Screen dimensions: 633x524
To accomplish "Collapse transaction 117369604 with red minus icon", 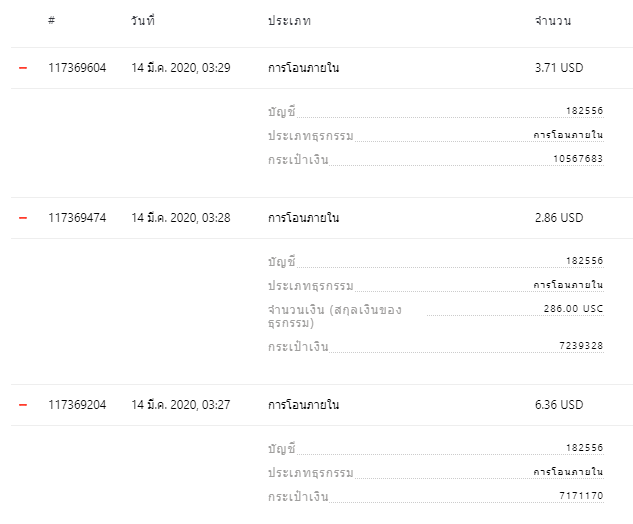I will point(23,68).
